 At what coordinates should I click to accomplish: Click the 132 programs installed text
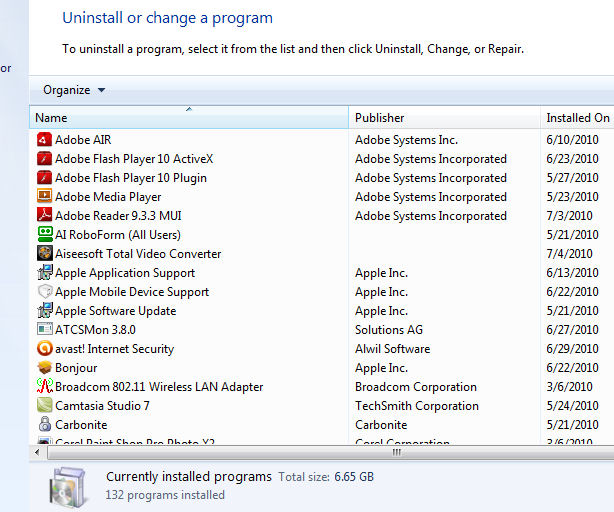click(165, 495)
